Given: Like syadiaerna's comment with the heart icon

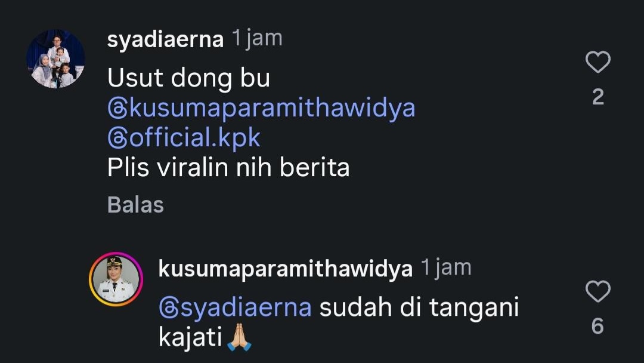Looking at the screenshot, I should coord(597,62).
